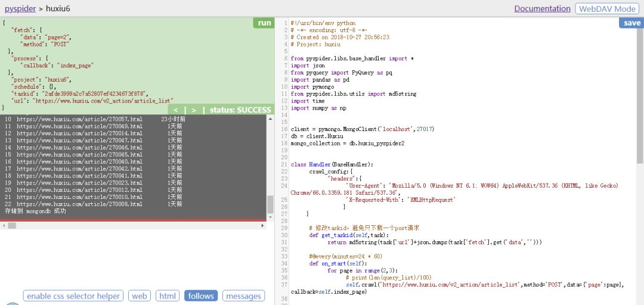Switch to WebDAV Mode

[x=607, y=8]
